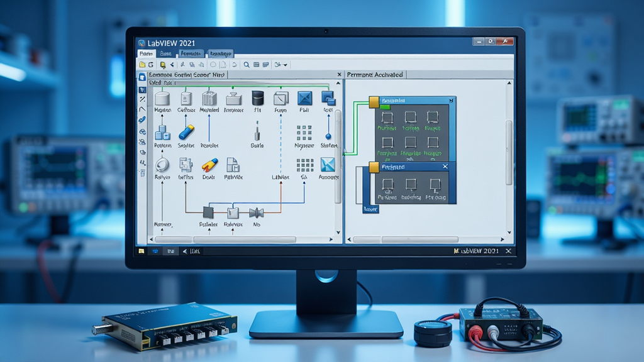The width and height of the screenshot is (644, 362).
Task: Select the silver ring icon in the palette
Action: 162,165
